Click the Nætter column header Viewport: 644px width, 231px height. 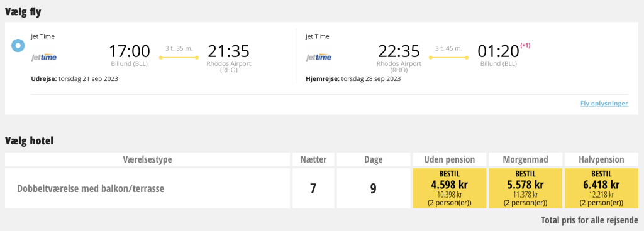(313, 159)
